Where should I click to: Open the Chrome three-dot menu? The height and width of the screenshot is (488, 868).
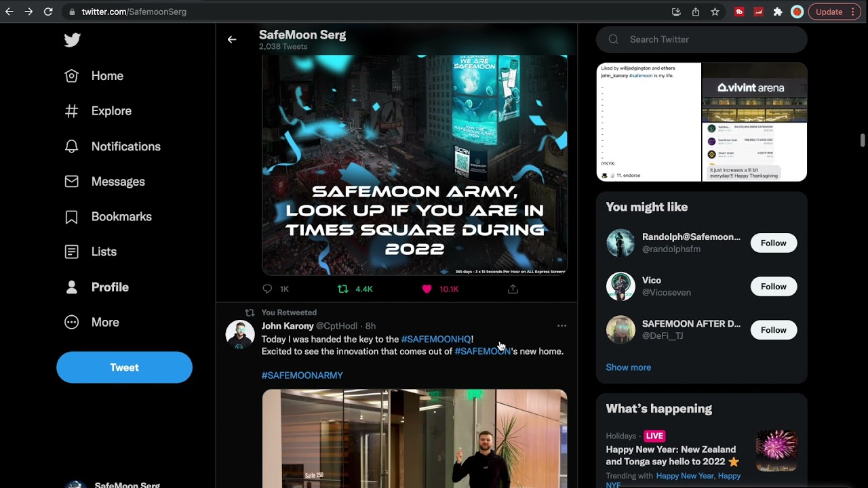852,12
